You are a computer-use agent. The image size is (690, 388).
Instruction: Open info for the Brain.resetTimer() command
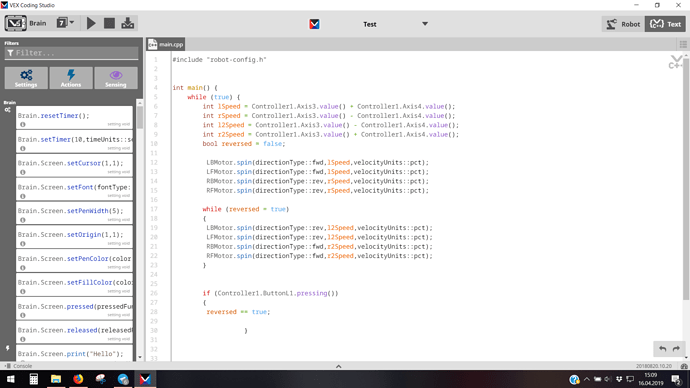(x=23, y=124)
